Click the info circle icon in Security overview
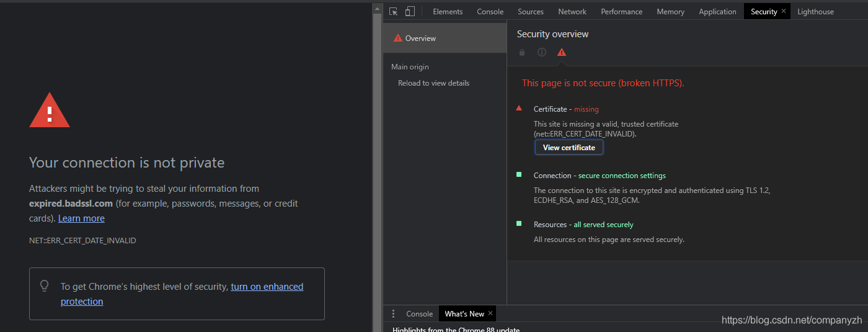868x332 pixels. click(x=542, y=52)
